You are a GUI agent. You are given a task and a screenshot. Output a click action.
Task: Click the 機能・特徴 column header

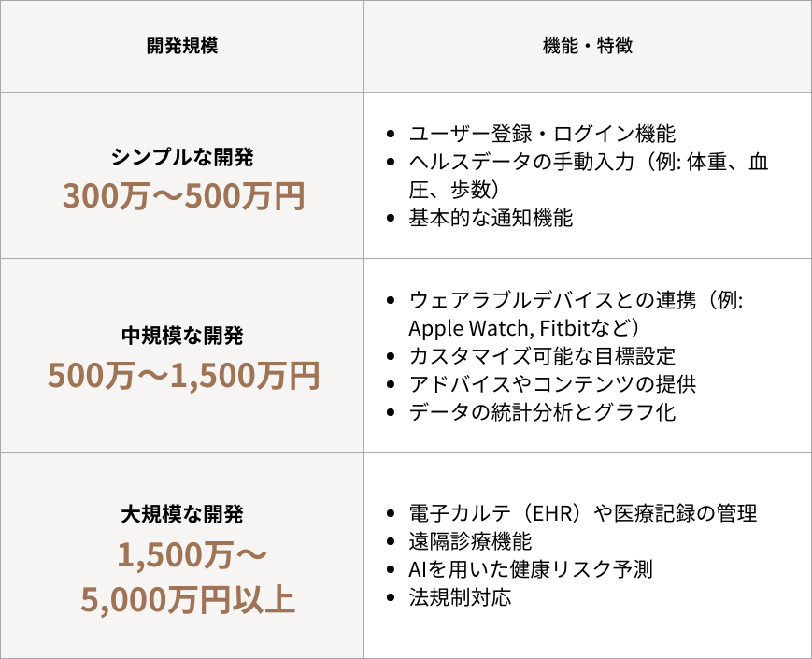tap(587, 46)
